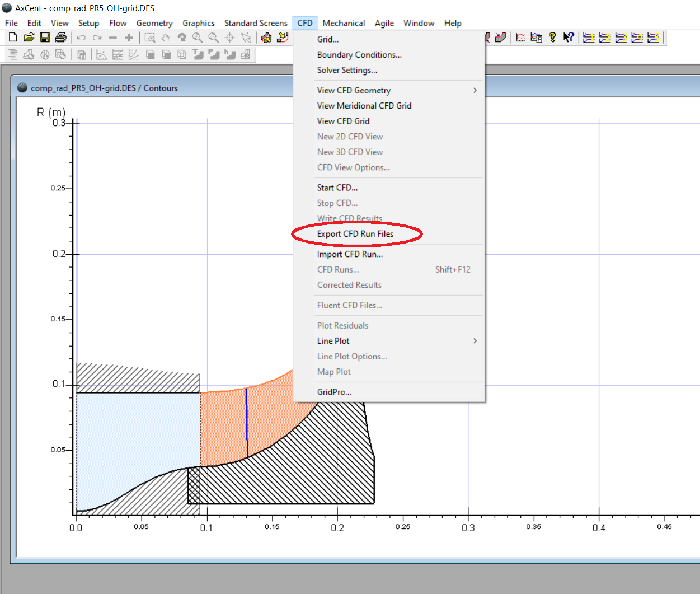This screenshot has width=700, height=594.
Task: Click the R (m) axis label
Action: pyautogui.click(x=51, y=112)
